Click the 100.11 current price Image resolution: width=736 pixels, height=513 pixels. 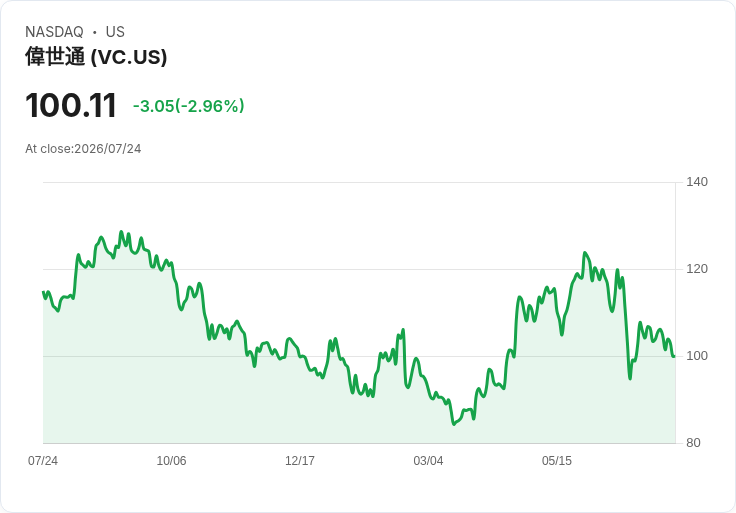pyautogui.click(x=70, y=105)
